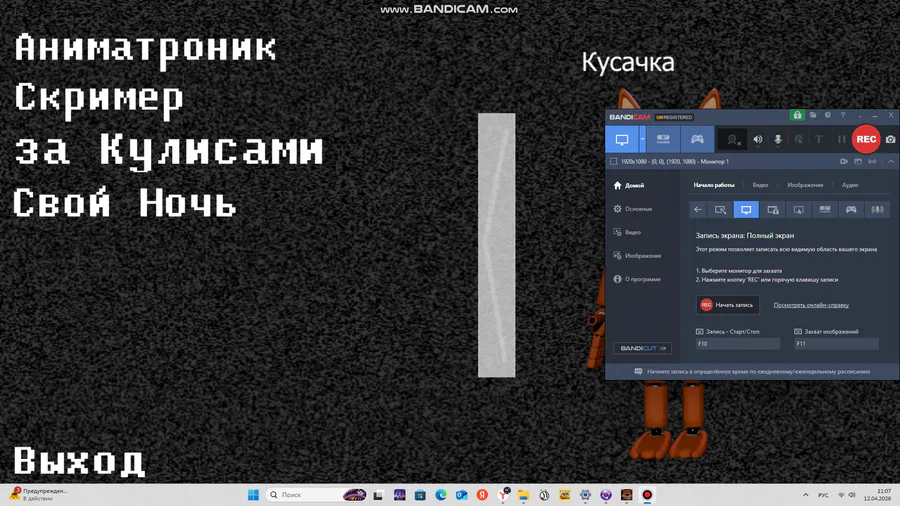
Task: Click the pause recording icon
Action: [841, 139]
